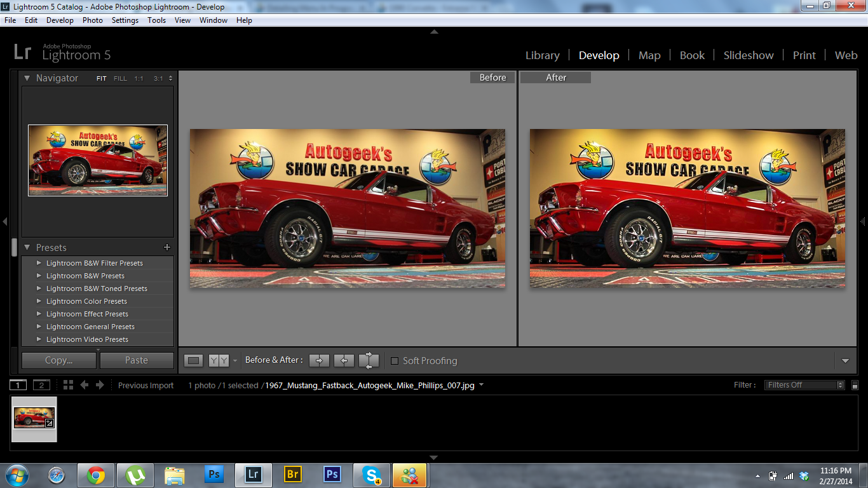Viewport: 868px width, 488px height.
Task: Expand Lightroom Effect Presets folder
Action: point(39,314)
